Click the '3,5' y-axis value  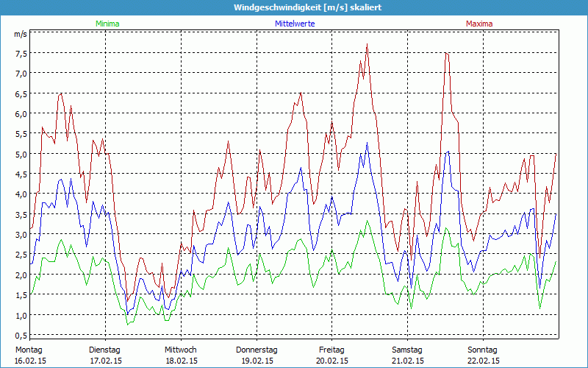(21, 214)
